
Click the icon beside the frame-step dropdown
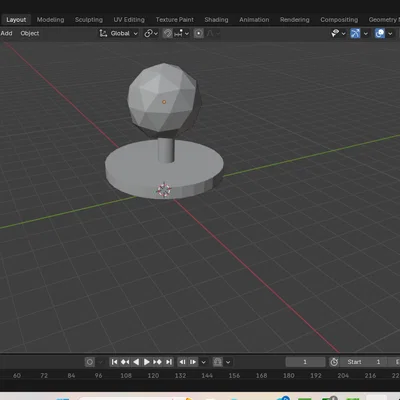click(218, 362)
